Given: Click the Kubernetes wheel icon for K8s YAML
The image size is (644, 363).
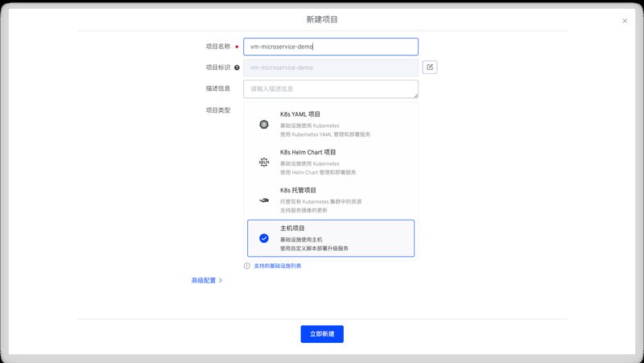Looking at the screenshot, I should [x=263, y=124].
